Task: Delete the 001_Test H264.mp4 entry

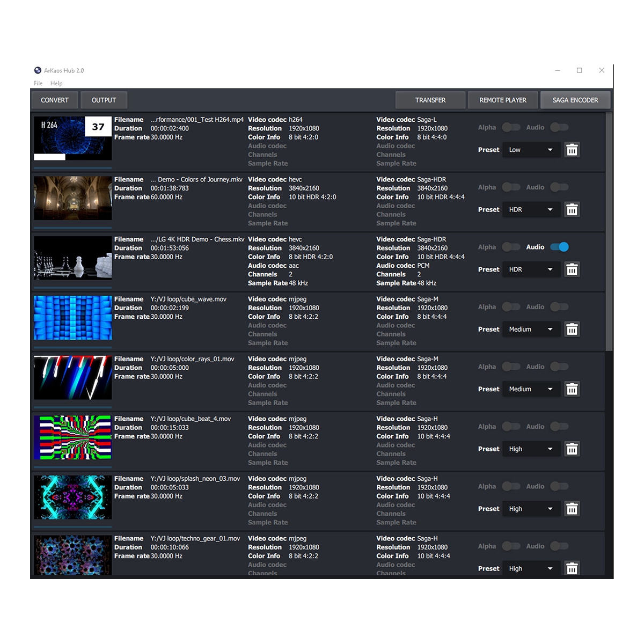Action: 572,150
